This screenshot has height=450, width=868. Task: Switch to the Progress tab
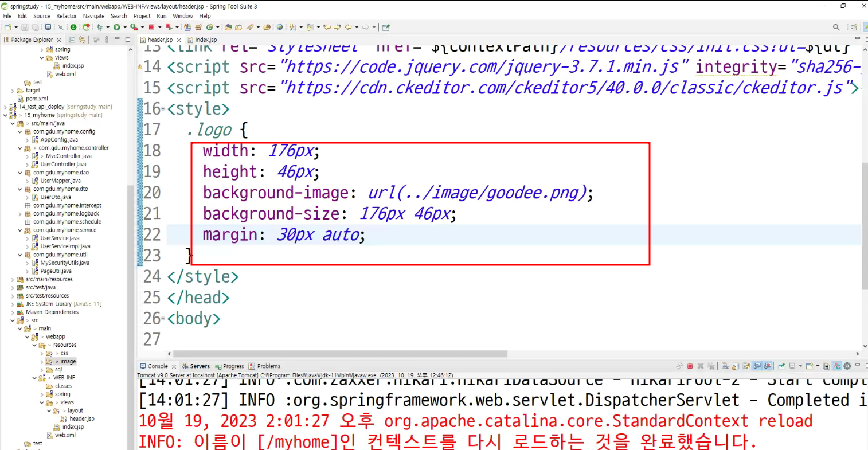click(x=230, y=366)
